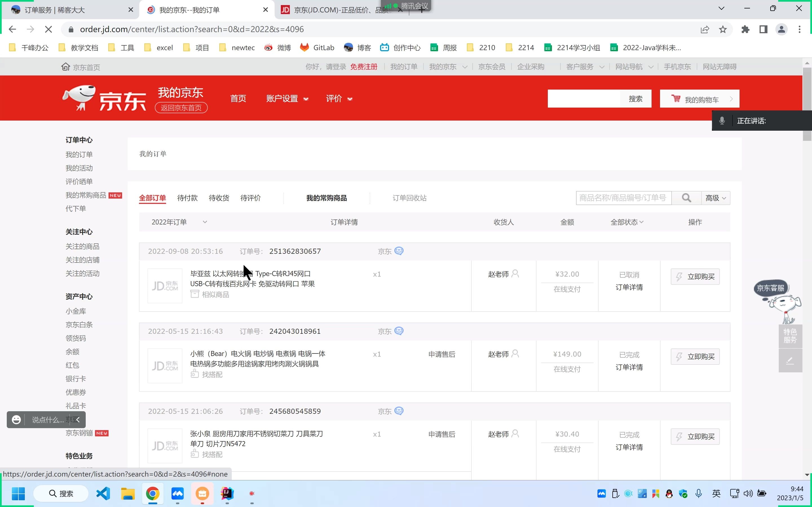Screen dimensions: 812x507
Task: Click the emoji face icon in chat bar
Action: (x=16, y=419)
